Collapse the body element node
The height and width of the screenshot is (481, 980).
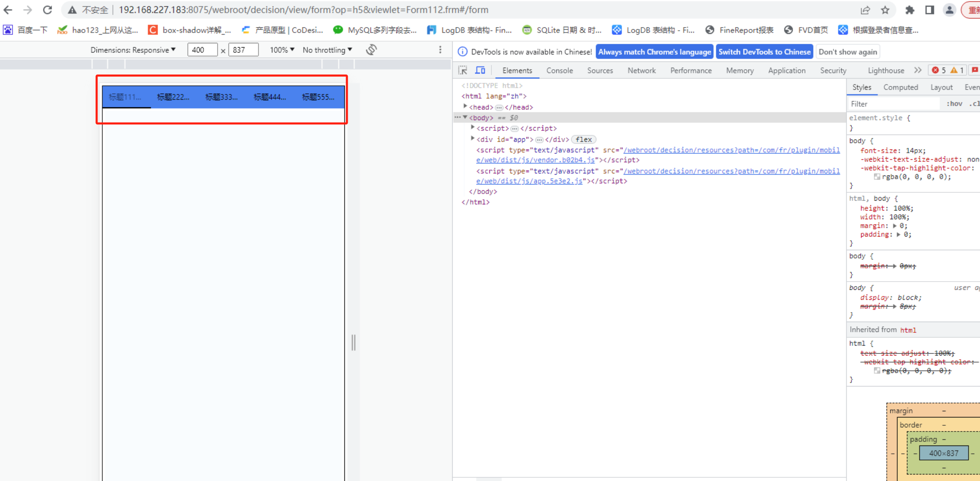coord(465,118)
